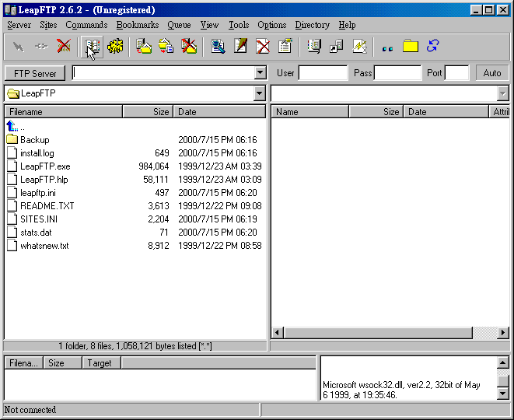The width and height of the screenshot is (514, 420).
Task: Click remote pane scroll right arrow
Action: pos(503,333)
